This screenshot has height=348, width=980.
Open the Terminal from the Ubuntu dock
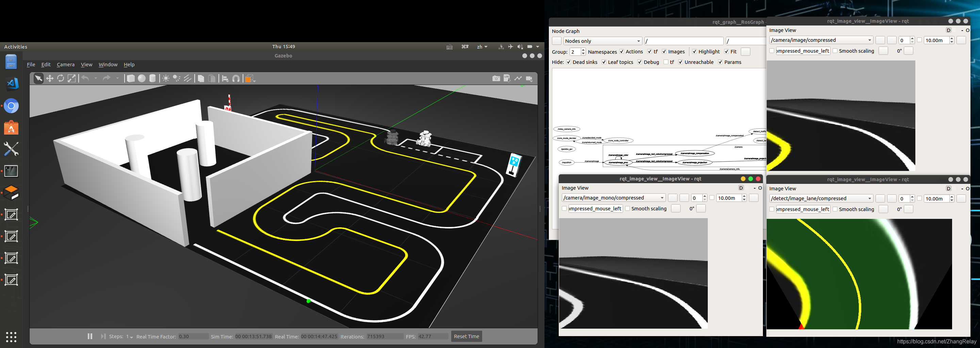[12, 171]
